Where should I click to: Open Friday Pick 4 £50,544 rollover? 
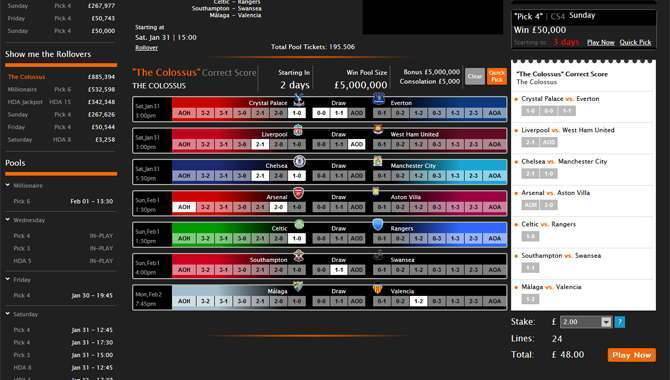pos(61,127)
